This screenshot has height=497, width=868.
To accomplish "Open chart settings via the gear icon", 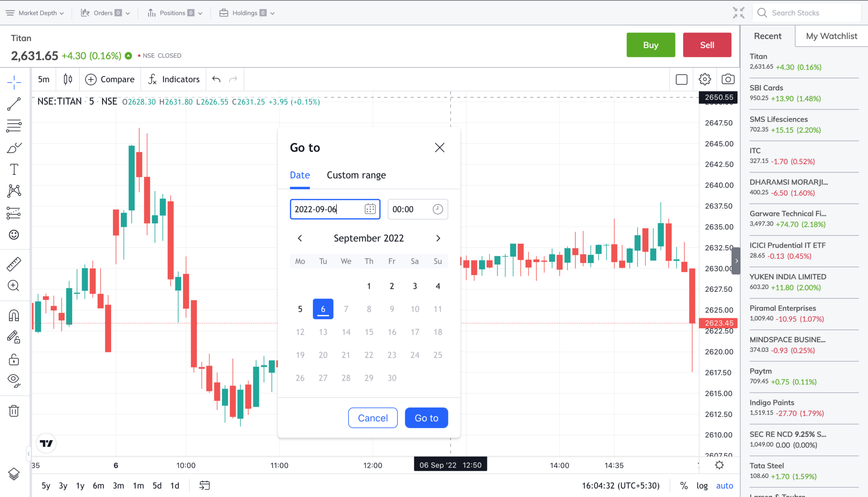I will click(704, 79).
